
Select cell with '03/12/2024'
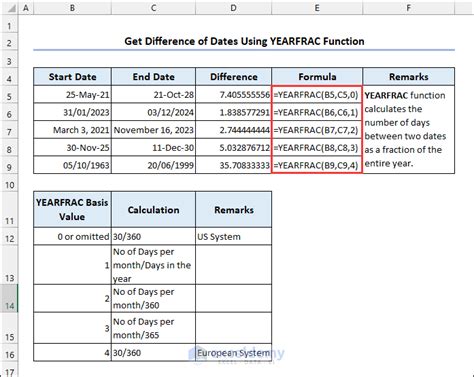click(153, 112)
